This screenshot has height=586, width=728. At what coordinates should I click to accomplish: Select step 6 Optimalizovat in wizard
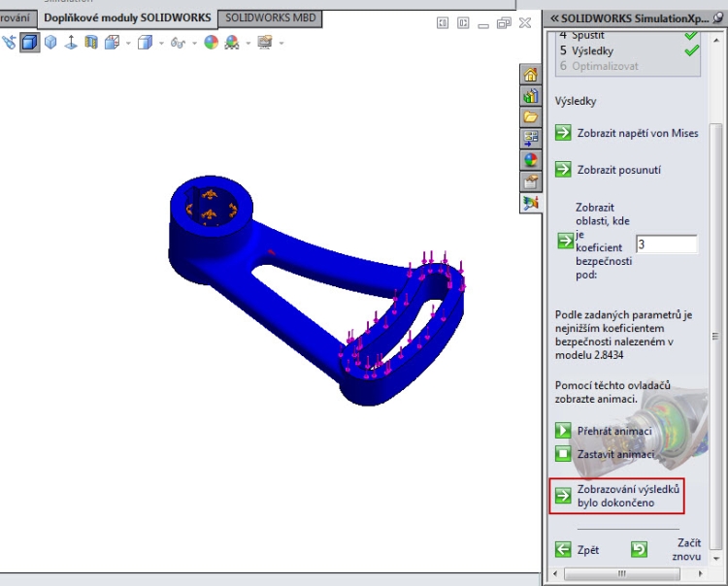(x=599, y=66)
